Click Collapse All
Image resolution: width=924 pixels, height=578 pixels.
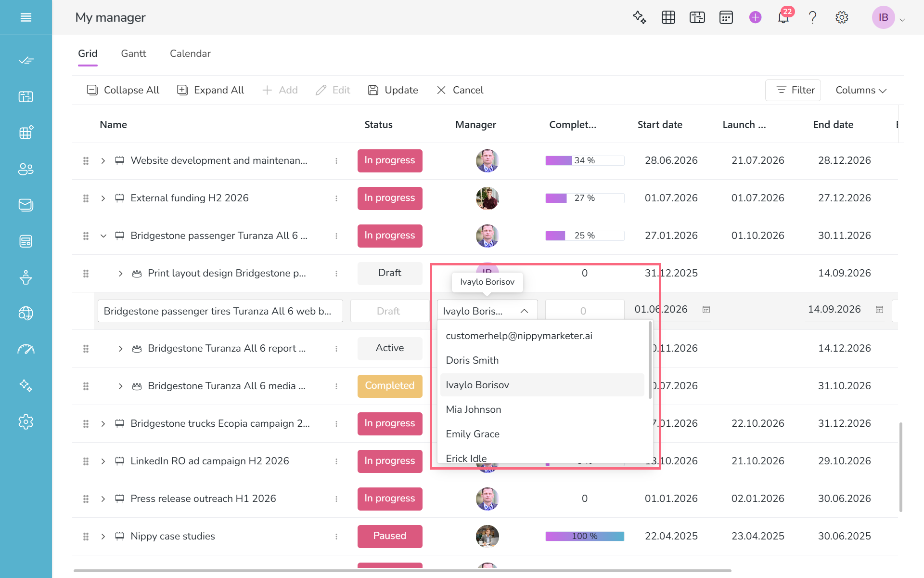click(x=123, y=90)
